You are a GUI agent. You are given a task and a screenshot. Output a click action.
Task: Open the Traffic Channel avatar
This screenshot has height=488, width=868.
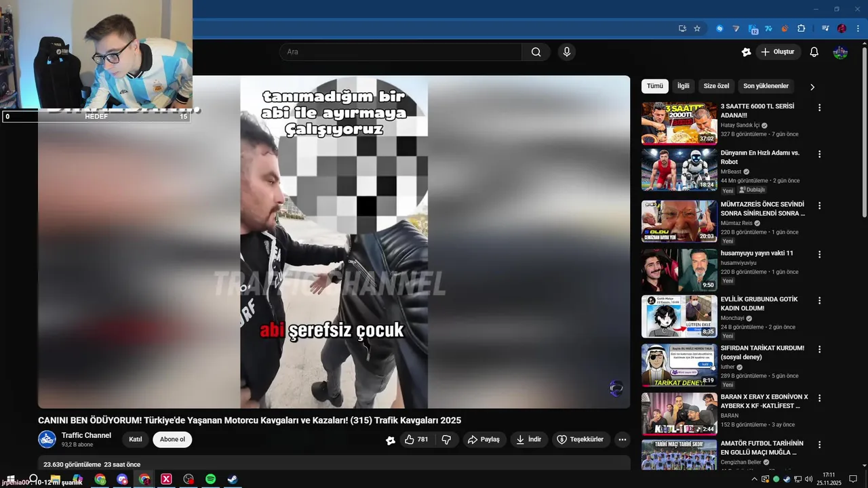pos(47,439)
